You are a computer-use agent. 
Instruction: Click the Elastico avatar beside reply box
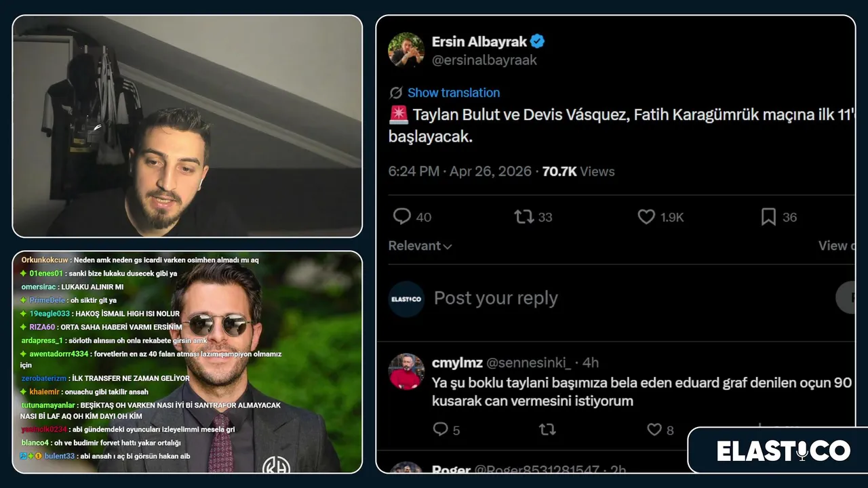click(x=406, y=299)
